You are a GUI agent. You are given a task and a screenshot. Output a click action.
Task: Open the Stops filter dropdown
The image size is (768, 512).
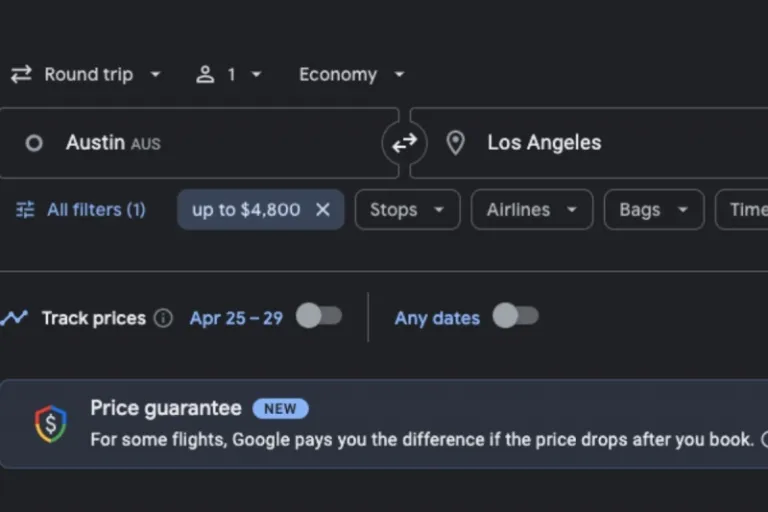click(x=407, y=210)
